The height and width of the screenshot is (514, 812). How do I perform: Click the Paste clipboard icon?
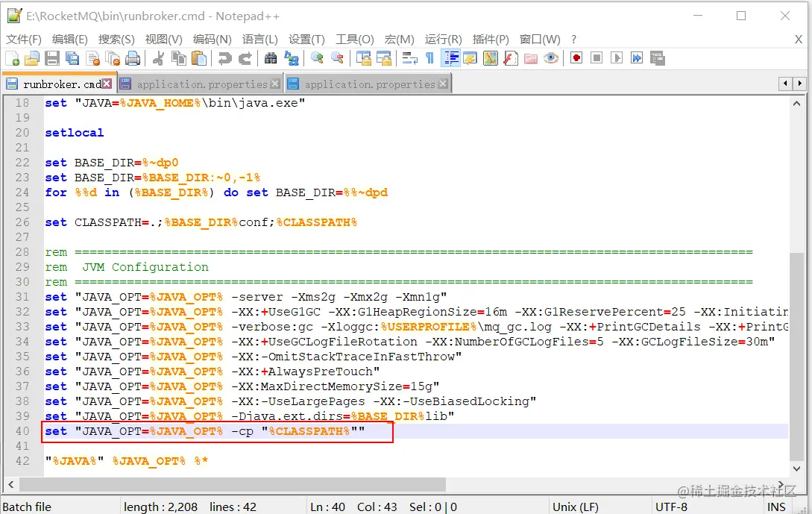(x=199, y=58)
